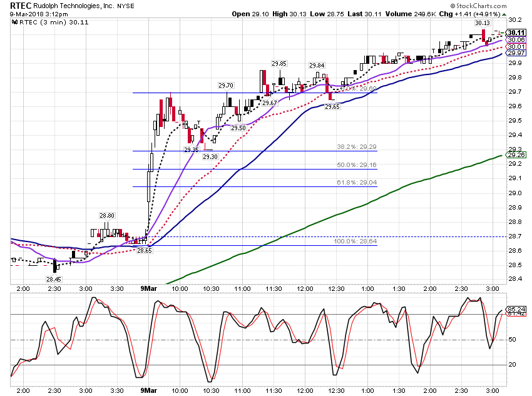
Task: Click the 29.30 low annotation
Action: 210,156
